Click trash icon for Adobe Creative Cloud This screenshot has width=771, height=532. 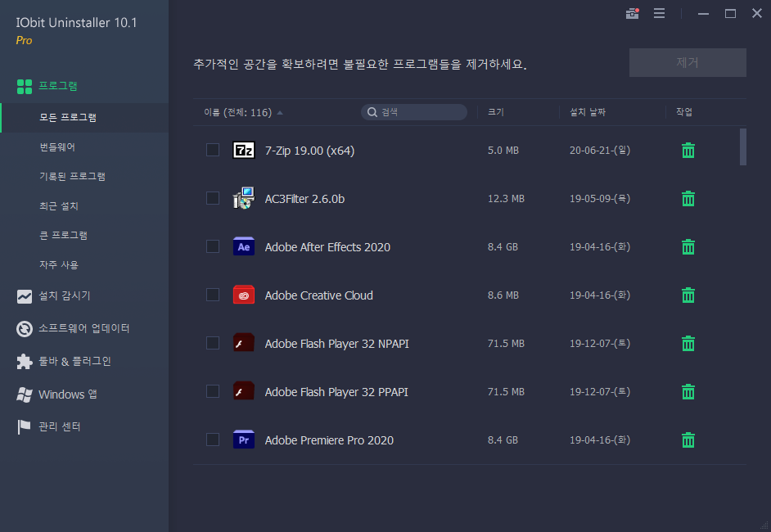click(x=688, y=295)
